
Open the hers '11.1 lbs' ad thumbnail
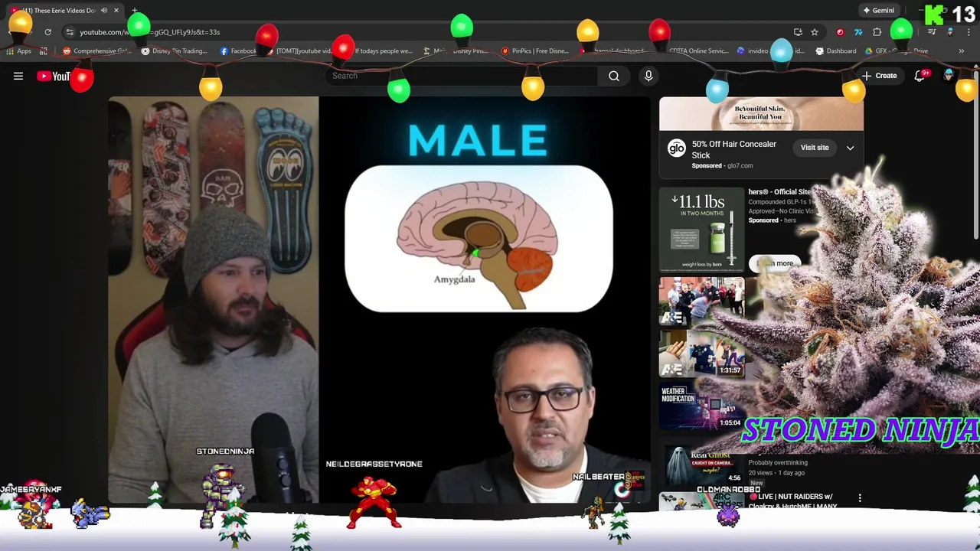click(701, 230)
